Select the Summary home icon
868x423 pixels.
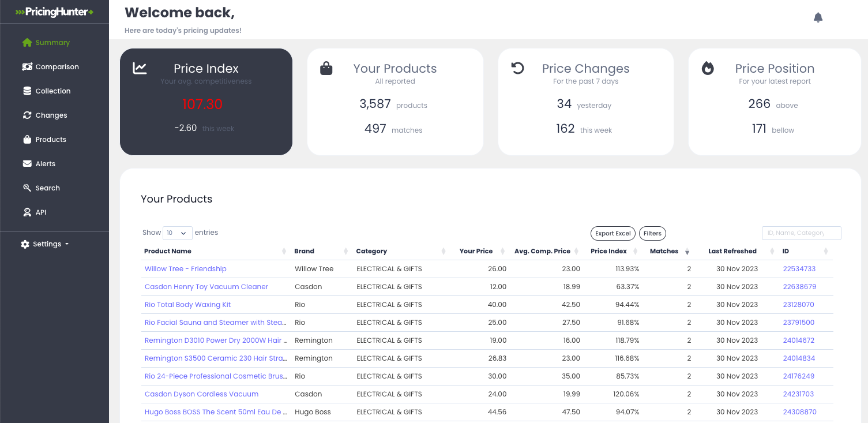pyautogui.click(x=27, y=42)
